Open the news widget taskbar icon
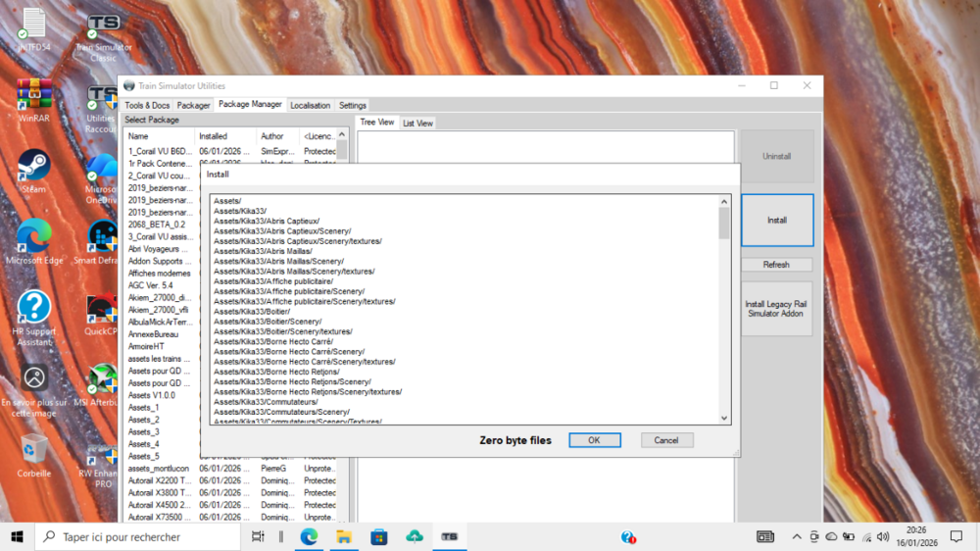 [765, 536]
